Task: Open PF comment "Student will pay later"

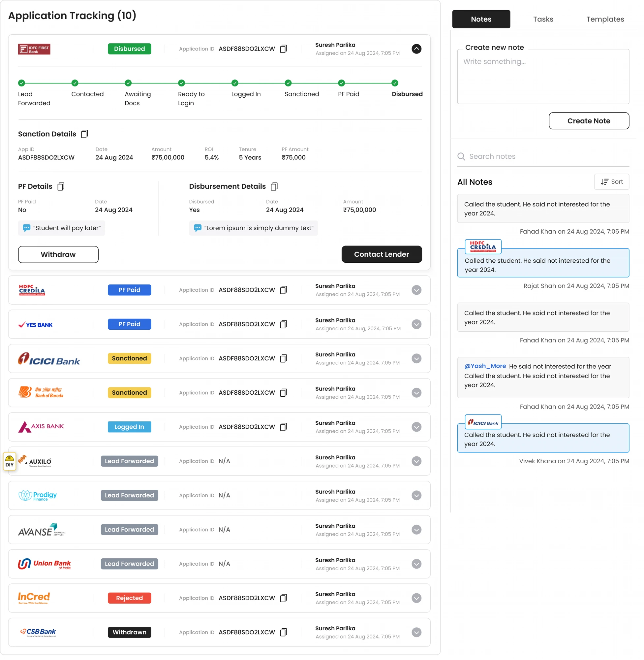Action: pyautogui.click(x=62, y=228)
